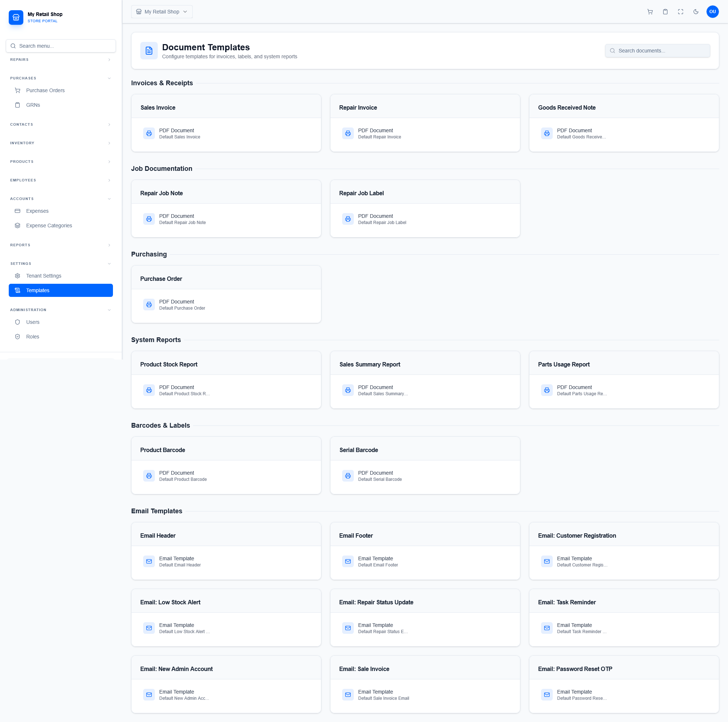This screenshot has height=722, width=728.
Task: Click printer icon in Repair Job Label card
Action: [x=348, y=219]
